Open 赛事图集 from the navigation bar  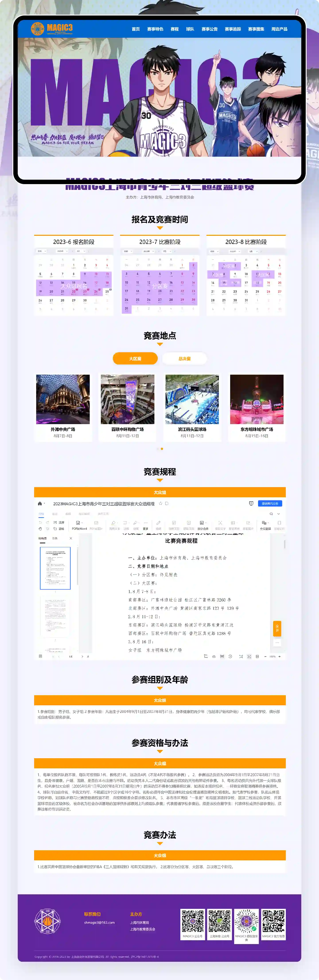click(x=256, y=29)
